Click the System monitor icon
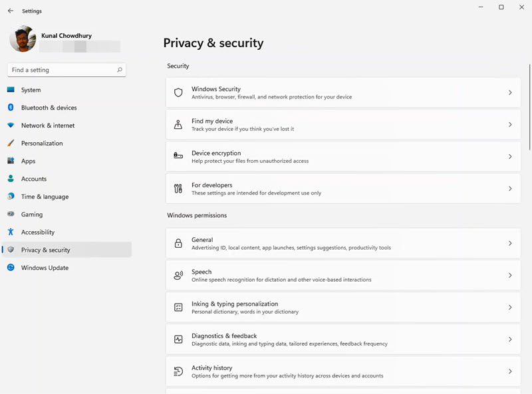532x394 pixels. (11, 90)
